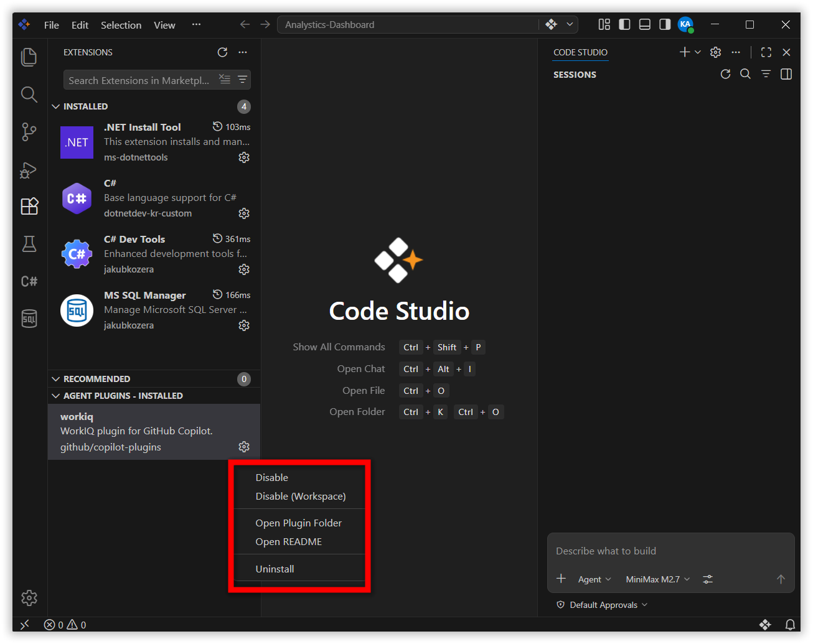813x644 pixels.
Task: Open the File menu
Action: [x=52, y=25]
